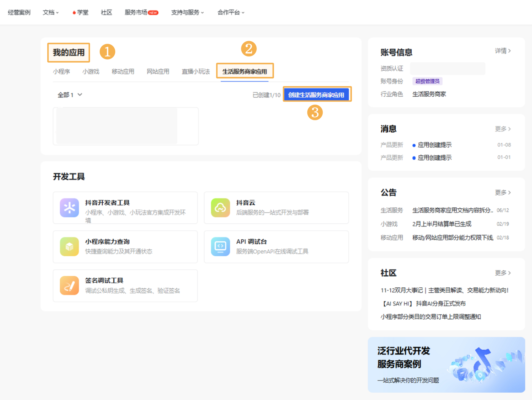Image resolution: width=532 pixels, height=400 pixels.
Task: Click the 我的应用 heading
Action: point(69,52)
